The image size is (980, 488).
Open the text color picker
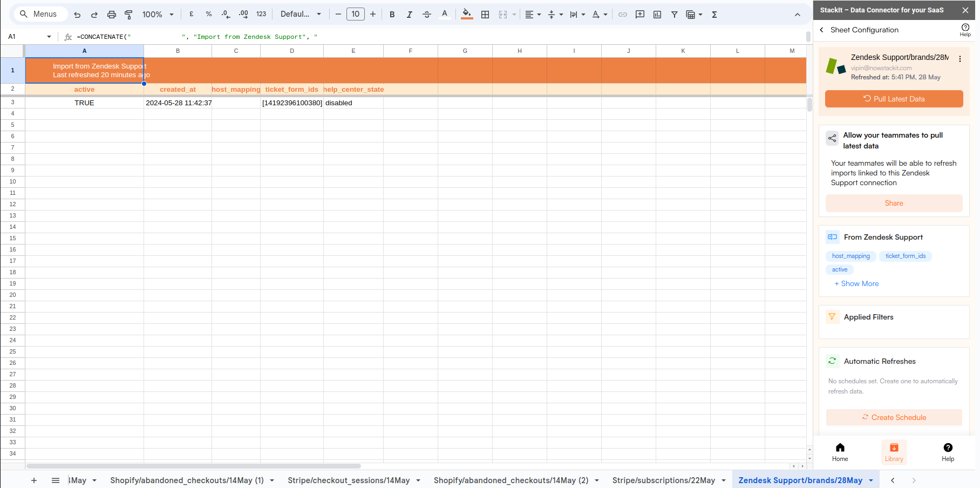coord(445,15)
